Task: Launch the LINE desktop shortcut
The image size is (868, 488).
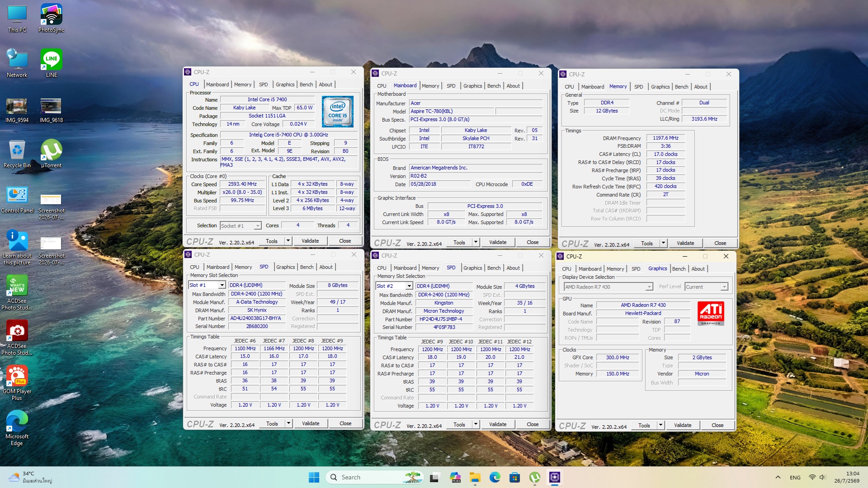Action: (51, 64)
